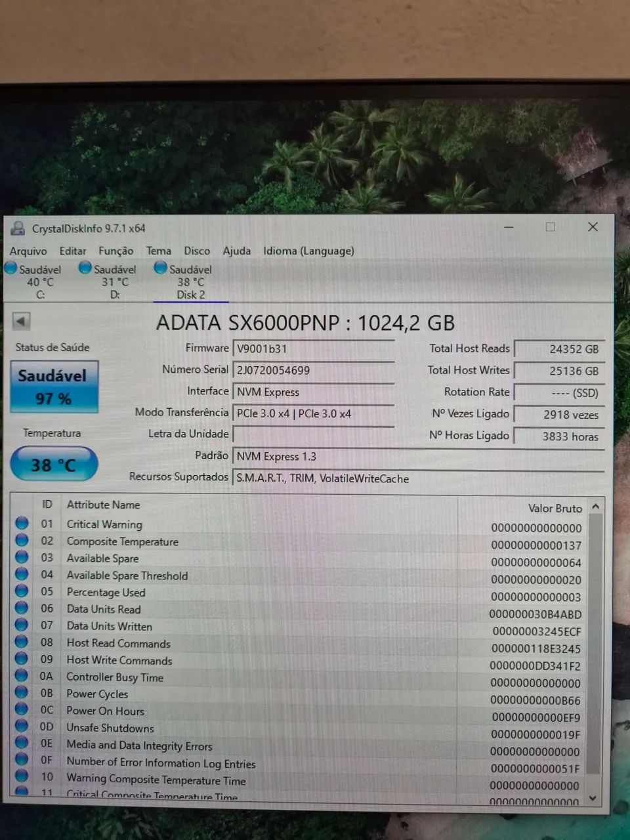Open the Idioma (Language) menu

[308, 251]
